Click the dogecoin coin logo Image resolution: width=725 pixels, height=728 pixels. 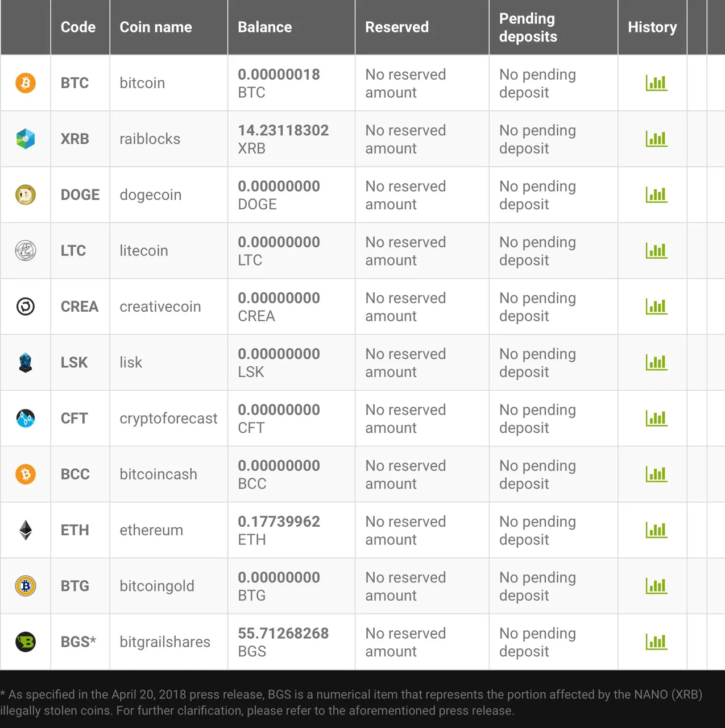click(26, 195)
